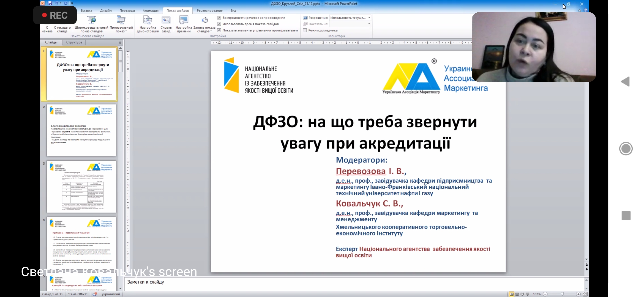Viewport: 644px width, 297px height.
Task: Start Настройка времени rehearsal
Action: coord(184,24)
